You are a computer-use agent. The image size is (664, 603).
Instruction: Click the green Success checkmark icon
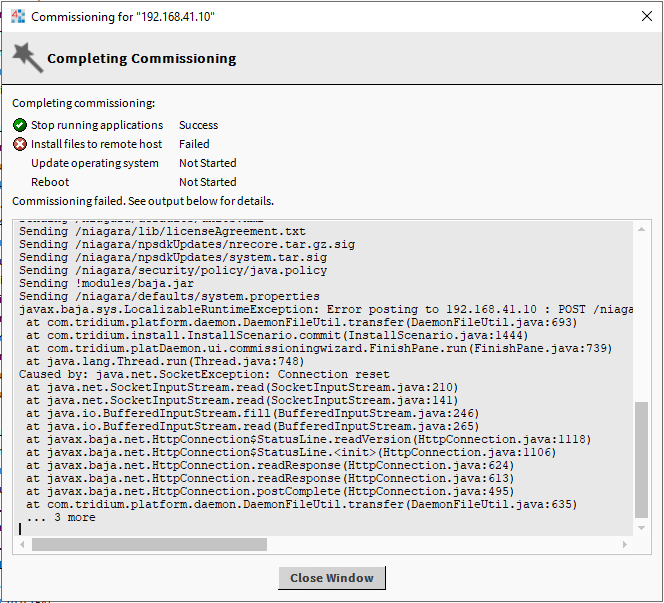(x=20, y=125)
